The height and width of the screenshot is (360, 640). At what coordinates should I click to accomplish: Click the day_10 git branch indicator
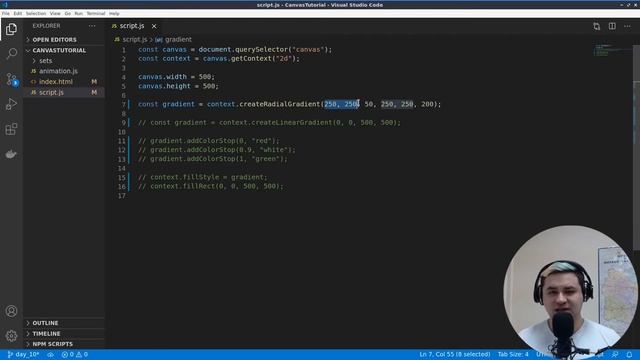point(23,354)
